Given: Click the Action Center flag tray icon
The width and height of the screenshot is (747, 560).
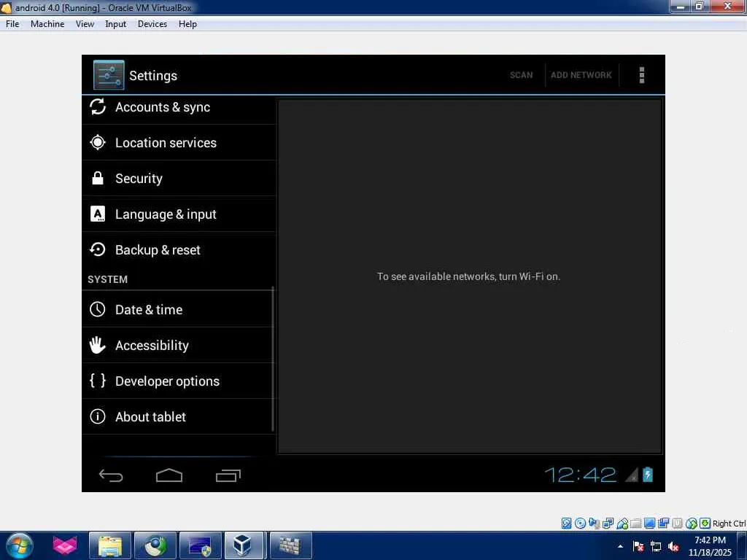Looking at the screenshot, I should (638, 547).
